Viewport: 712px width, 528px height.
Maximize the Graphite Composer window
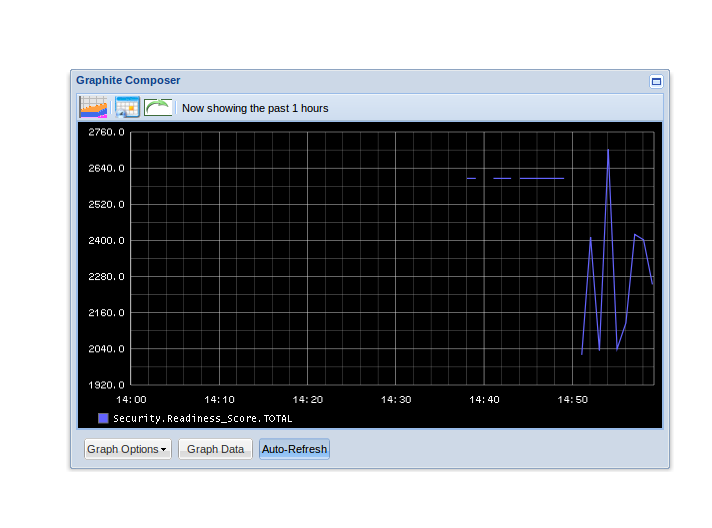coord(656,81)
